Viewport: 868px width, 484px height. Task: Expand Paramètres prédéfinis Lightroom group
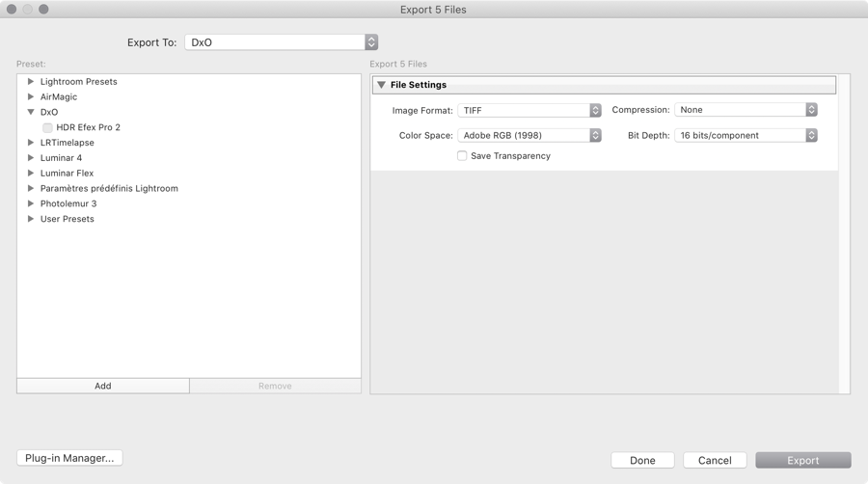click(x=31, y=188)
